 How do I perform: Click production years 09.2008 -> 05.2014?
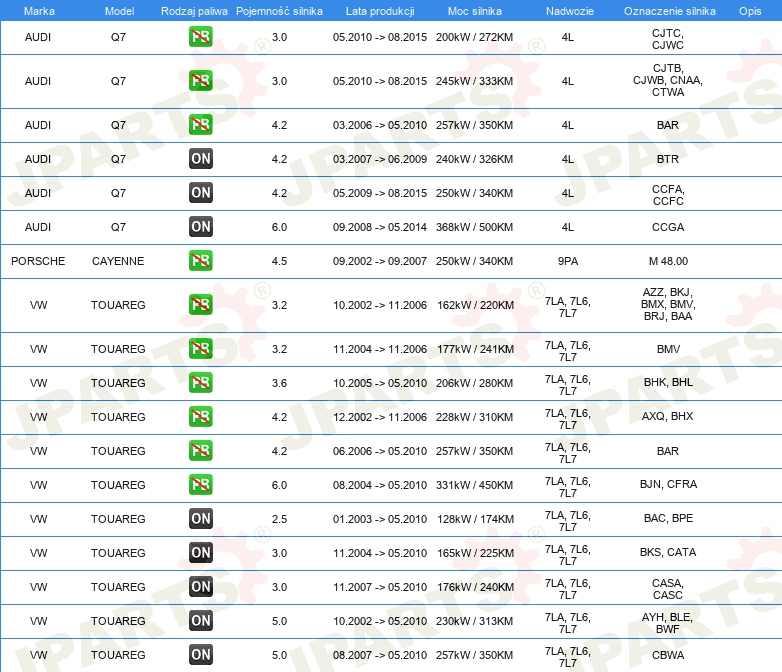pyautogui.click(x=380, y=227)
